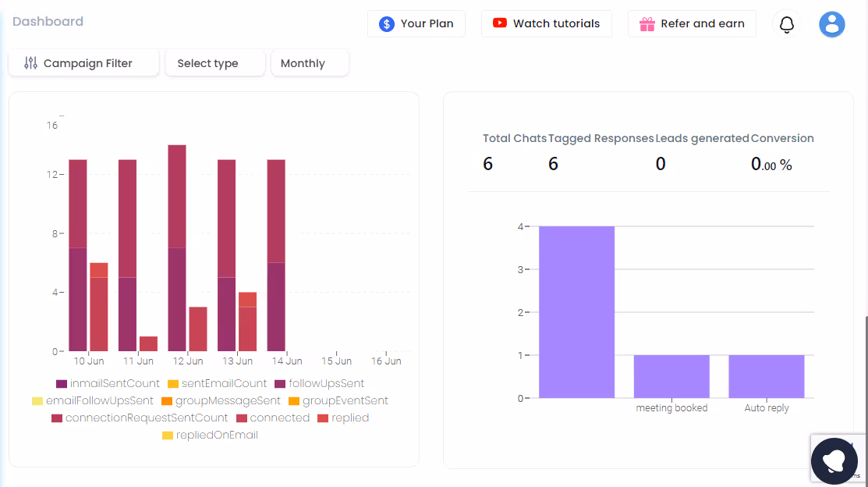Viewport: 868px width, 487px height.
Task: Open the Monthly frequency dropdown
Action: pos(309,62)
